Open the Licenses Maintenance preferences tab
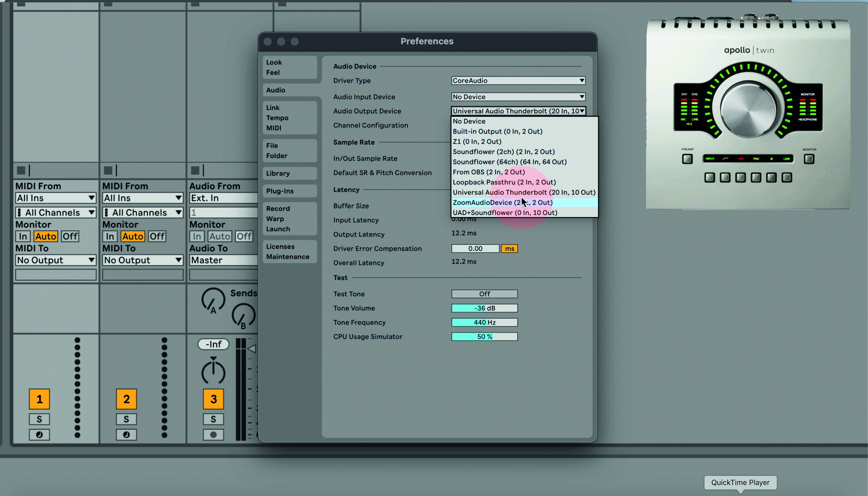This screenshot has height=496, width=868. click(x=290, y=251)
